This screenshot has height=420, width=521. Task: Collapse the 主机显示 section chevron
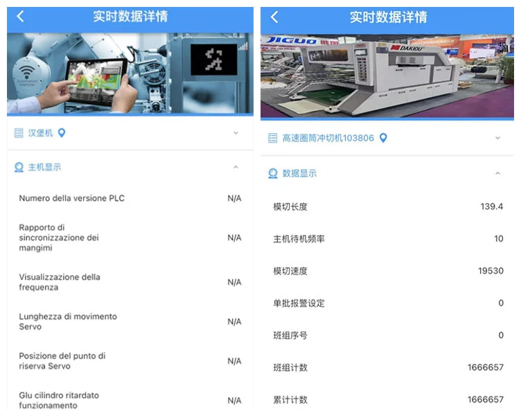pyautogui.click(x=236, y=167)
